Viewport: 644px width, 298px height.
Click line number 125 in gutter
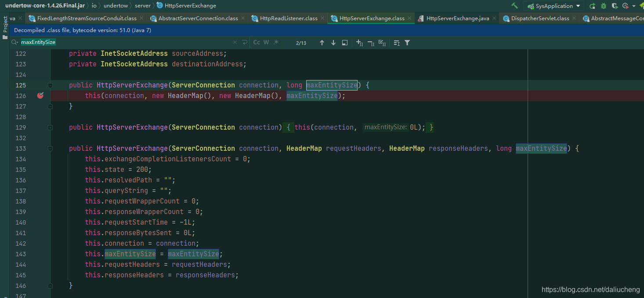pyautogui.click(x=21, y=85)
